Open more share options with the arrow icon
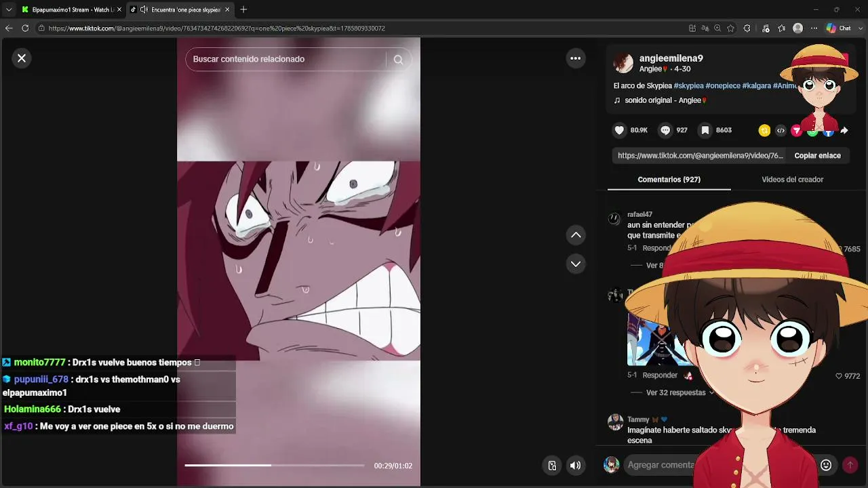The image size is (868, 488). pos(844,131)
